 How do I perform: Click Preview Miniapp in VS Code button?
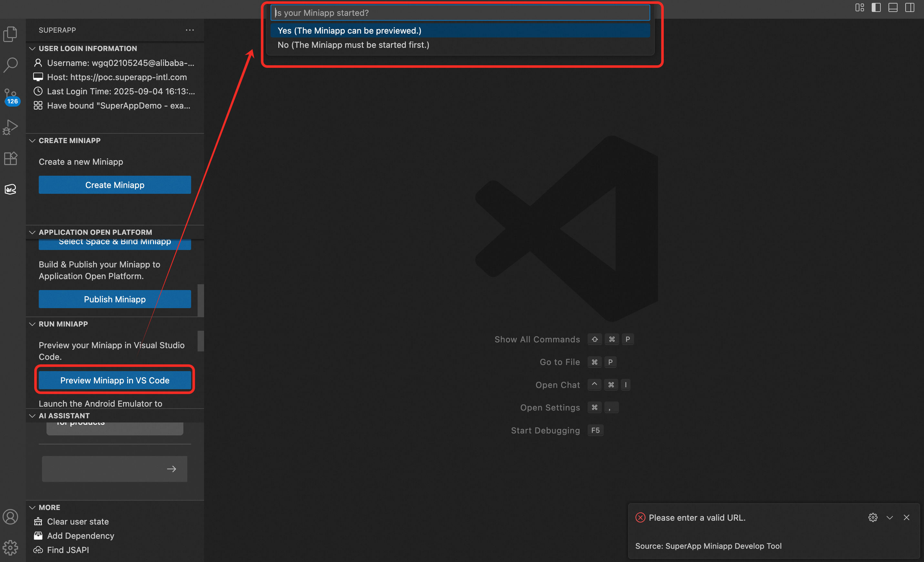[115, 380]
